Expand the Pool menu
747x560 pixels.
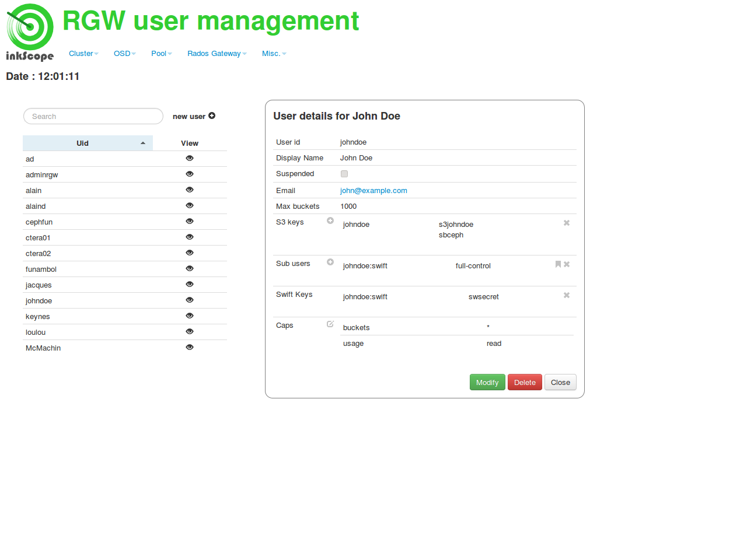[x=162, y=53]
